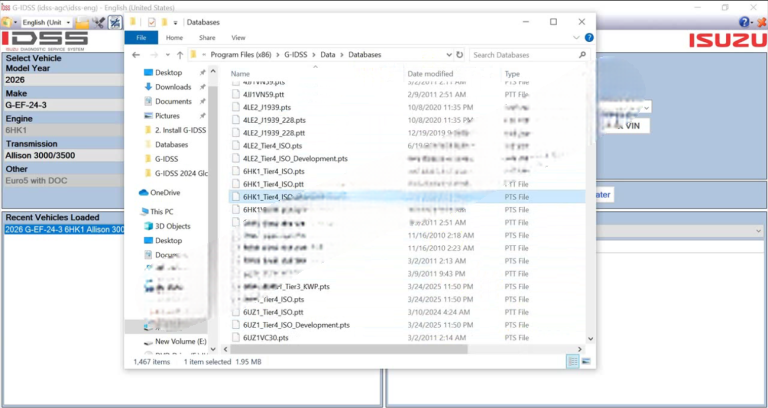Open the G-IDSS 2024 folder in navigation pane
The height and width of the screenshot is (408, 768).
click(181, 173)
